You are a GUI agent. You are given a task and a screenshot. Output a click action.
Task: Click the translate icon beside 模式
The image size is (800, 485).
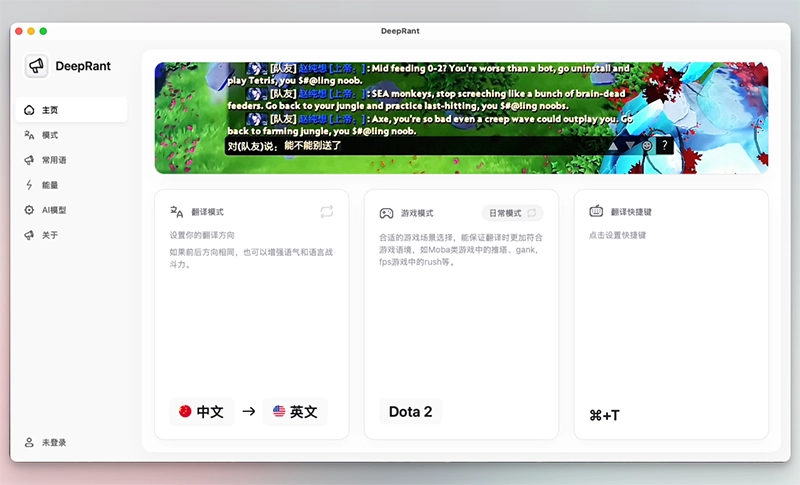click(x=29, y=135)
